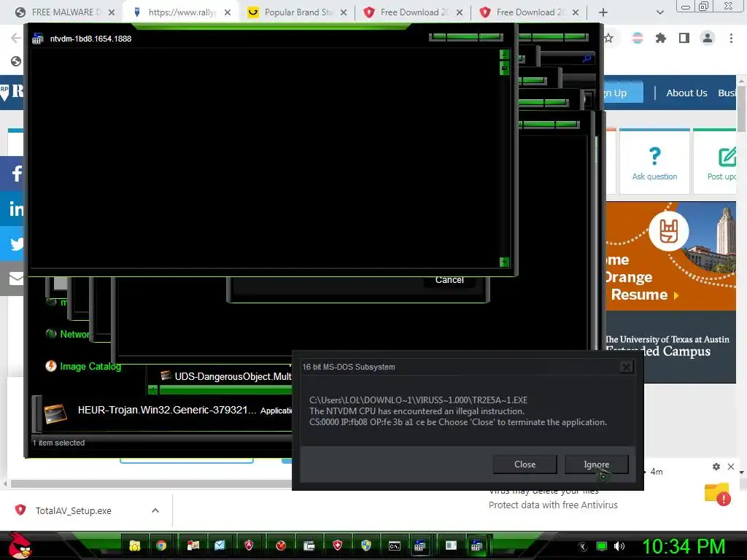Click About Us in site navigation
The image size is (747, 560).
[686, 93]
